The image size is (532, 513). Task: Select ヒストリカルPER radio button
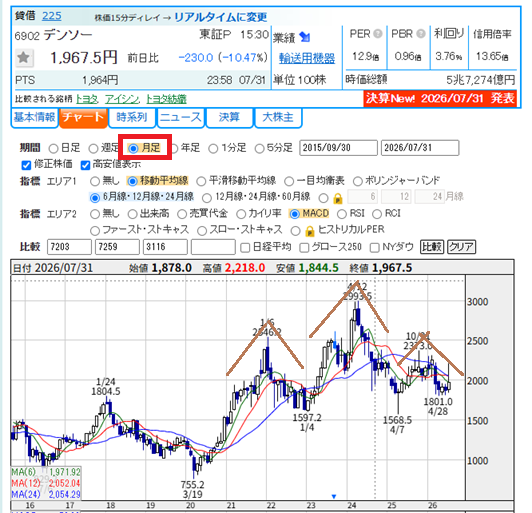click(296, 231)
